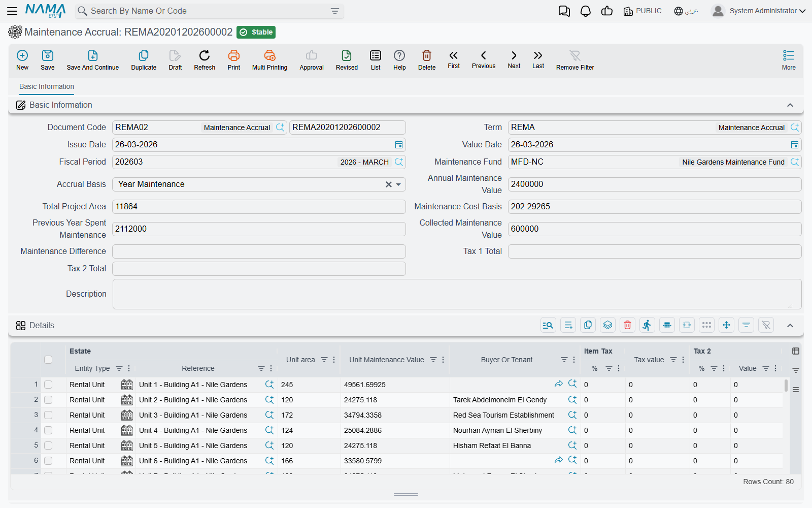Click the NAMA ERP logo

tap(45, 11)
